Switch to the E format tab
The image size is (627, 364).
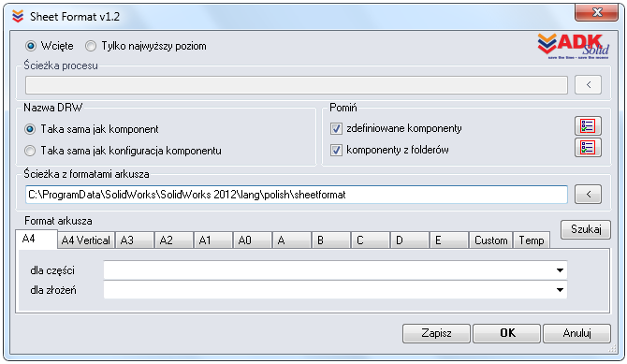coord(448,240)
